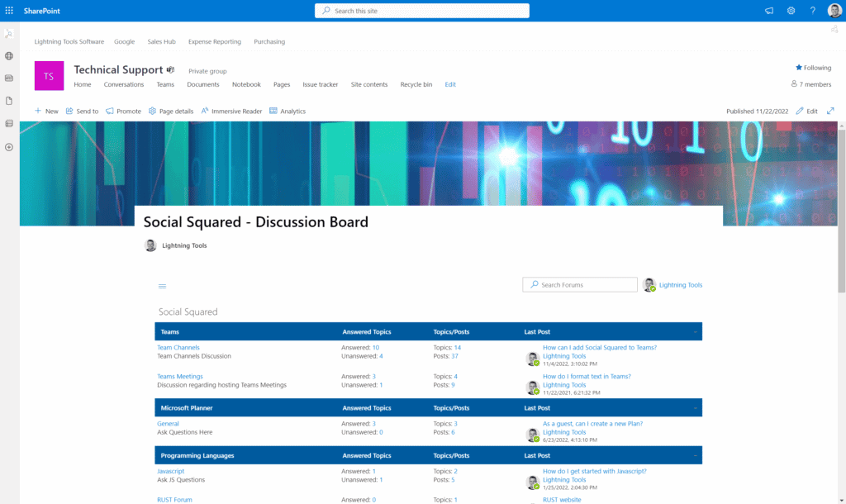Open the New dropdown menu
Viewport: 846px width, 504px height.
[46, 111]
